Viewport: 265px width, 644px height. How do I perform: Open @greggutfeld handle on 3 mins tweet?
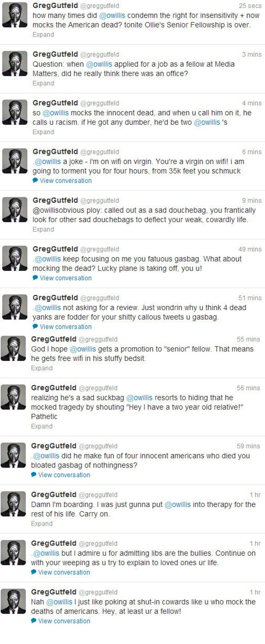click(x=100, y=55)
